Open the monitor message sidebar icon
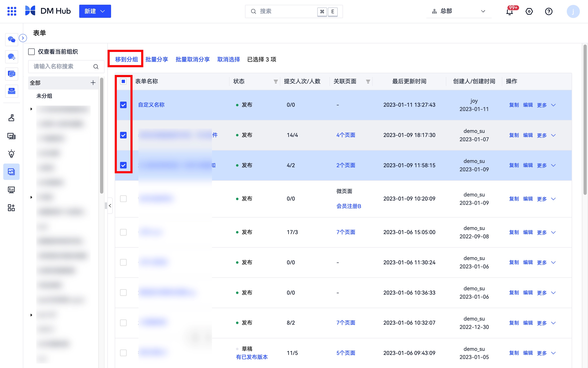 pyautogui.click(x=11, y=74)
